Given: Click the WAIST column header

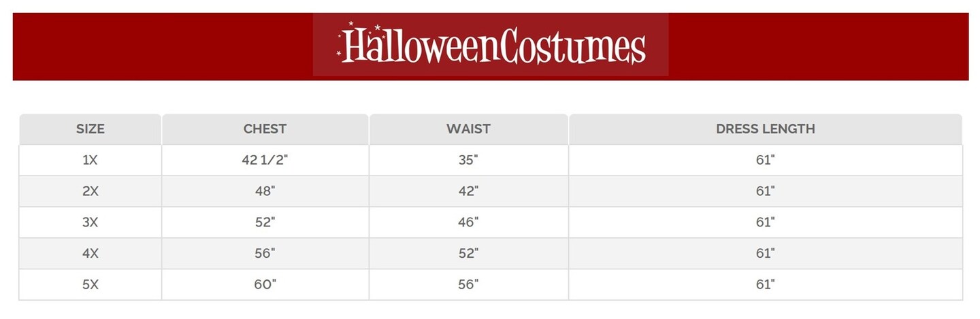Looking at the screenshot, I should pos(468,129).
